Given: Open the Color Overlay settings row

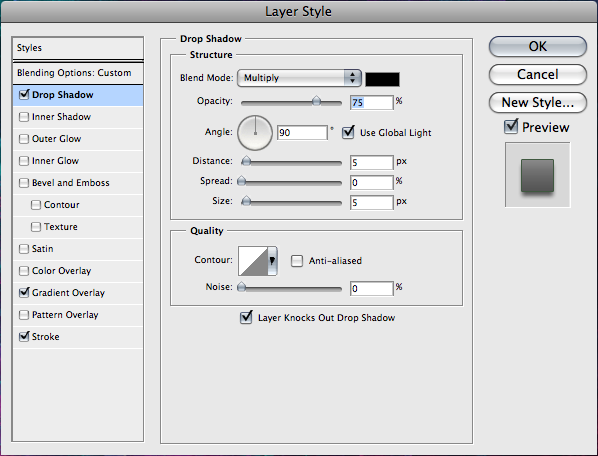Looking at the screenshot, I should click(x=78, y=271).
